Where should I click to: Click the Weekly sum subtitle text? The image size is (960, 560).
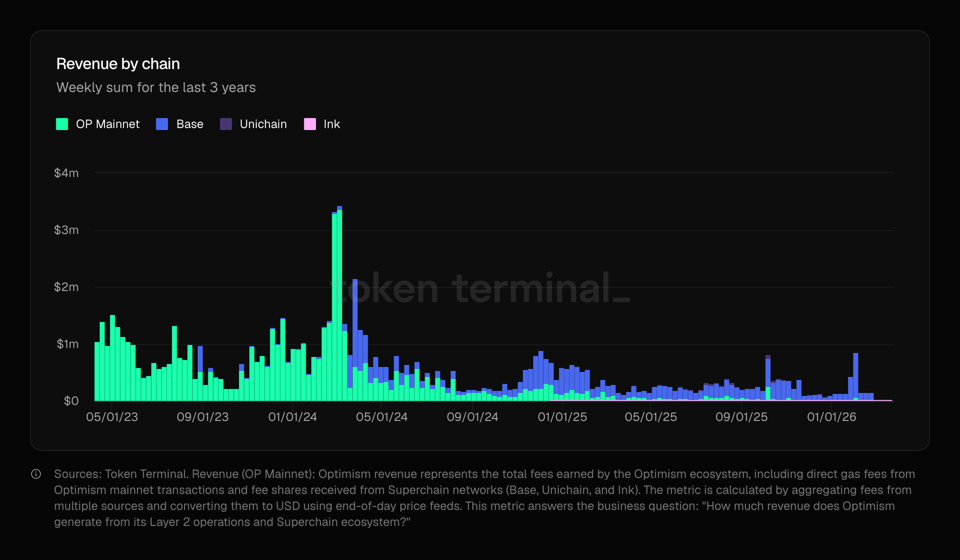click(x=156, y=88)
